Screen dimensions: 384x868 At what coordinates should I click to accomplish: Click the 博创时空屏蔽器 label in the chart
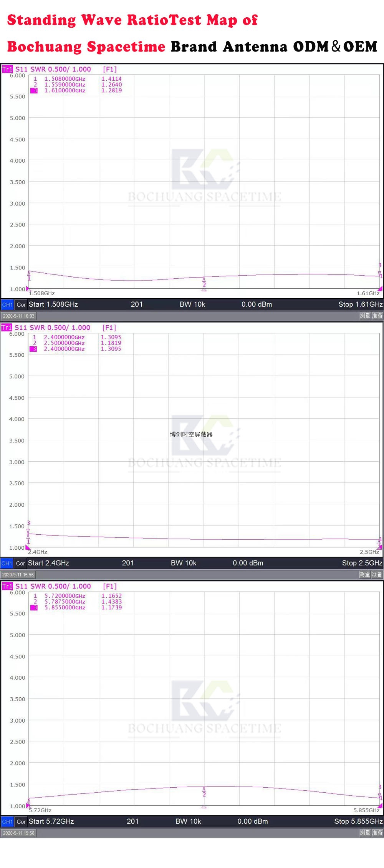(x=191, y=434)
